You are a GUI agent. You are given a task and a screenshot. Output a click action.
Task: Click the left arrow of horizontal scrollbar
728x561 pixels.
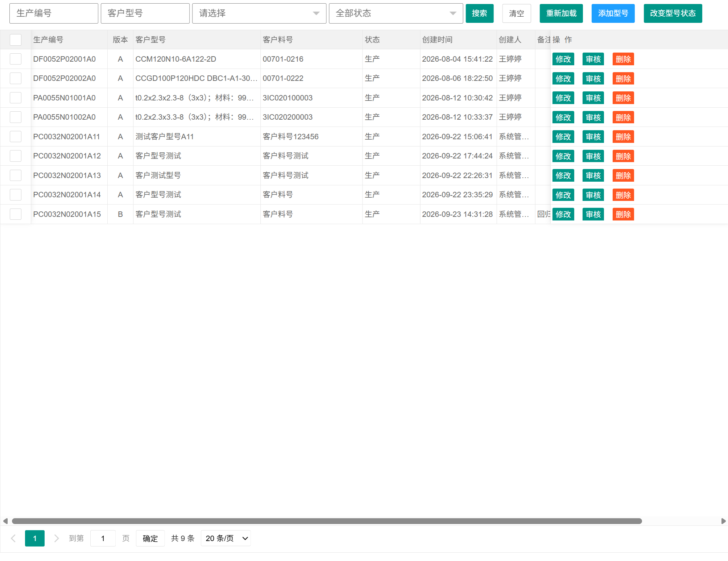5,521
